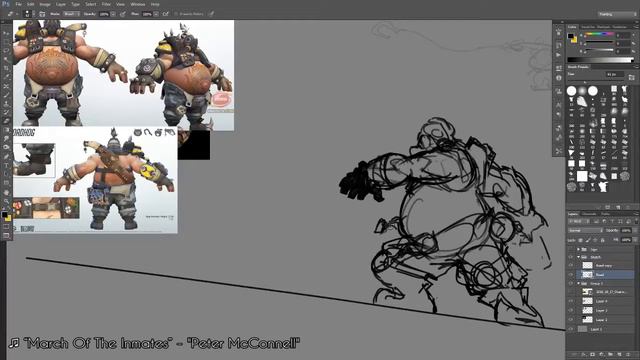The width and height of the screenshot is (640, 360).
Task: Hide Layer 1 eye icon
Action: pyautogui.click(x=571, y=329)
